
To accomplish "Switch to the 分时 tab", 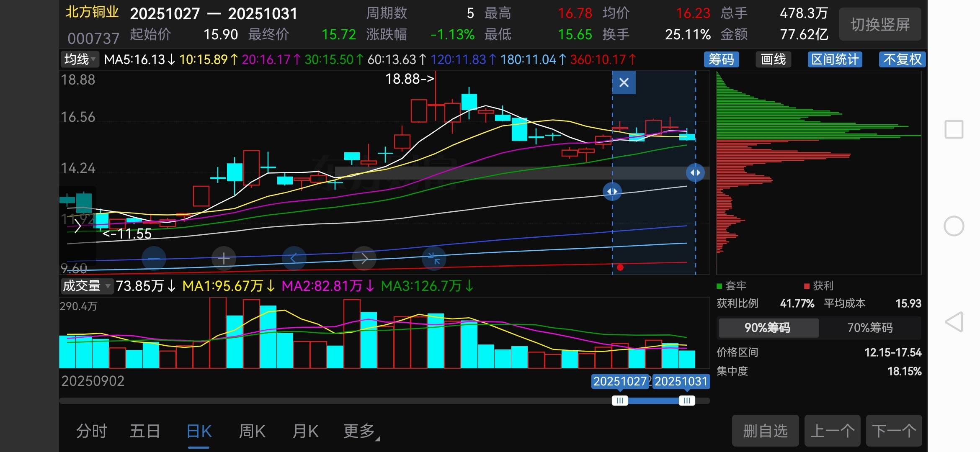I will click(91, 431).
